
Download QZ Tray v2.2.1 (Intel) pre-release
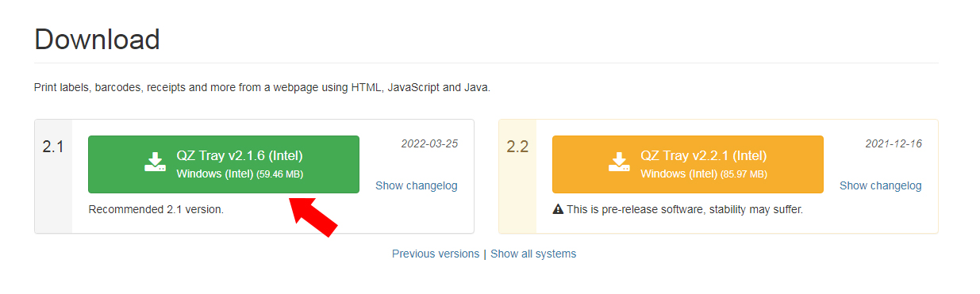pyautogui.click(x=688, y=164)
